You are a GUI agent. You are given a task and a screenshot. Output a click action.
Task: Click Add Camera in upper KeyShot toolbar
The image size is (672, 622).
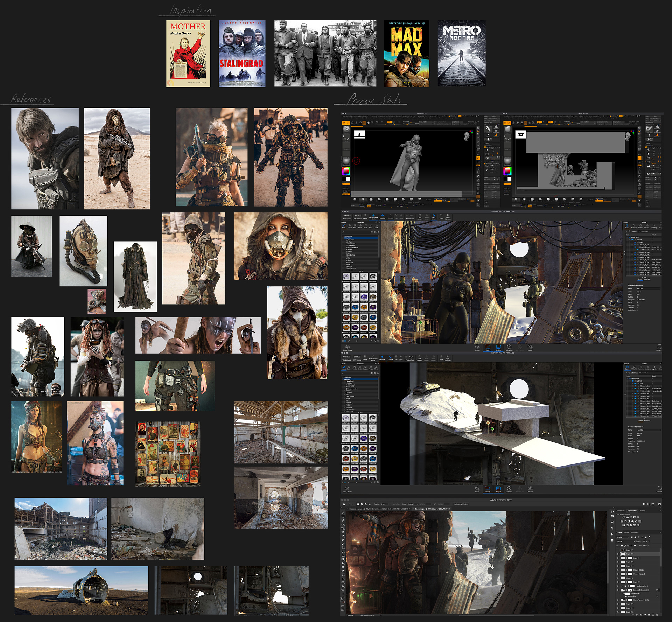[420, 216]
